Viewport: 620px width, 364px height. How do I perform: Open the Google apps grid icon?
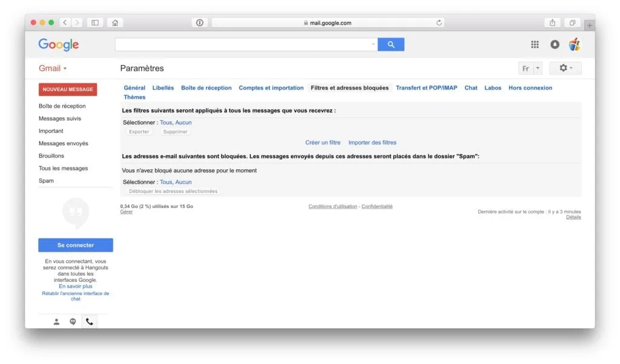535,44
